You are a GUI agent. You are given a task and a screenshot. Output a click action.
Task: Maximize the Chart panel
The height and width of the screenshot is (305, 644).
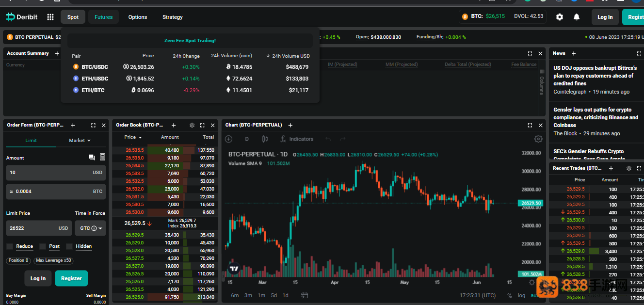click(530, 125)
